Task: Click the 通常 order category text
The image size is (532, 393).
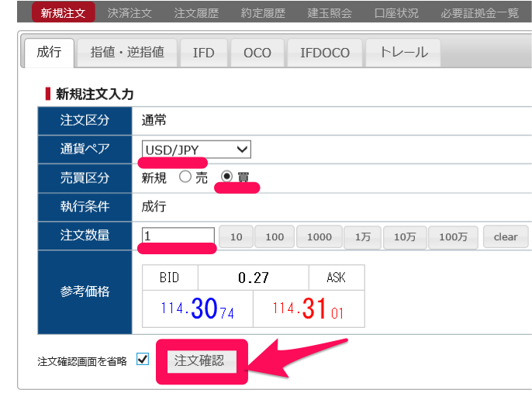Action: click(x=154, y=120)
